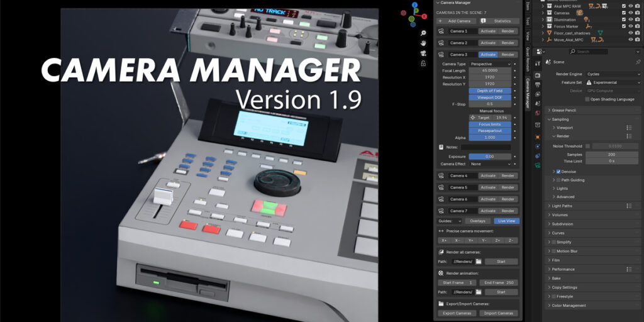Render Camera 1
Image resolution: width=644 pixels, height=322 pixels.
[x=508, y=31]
